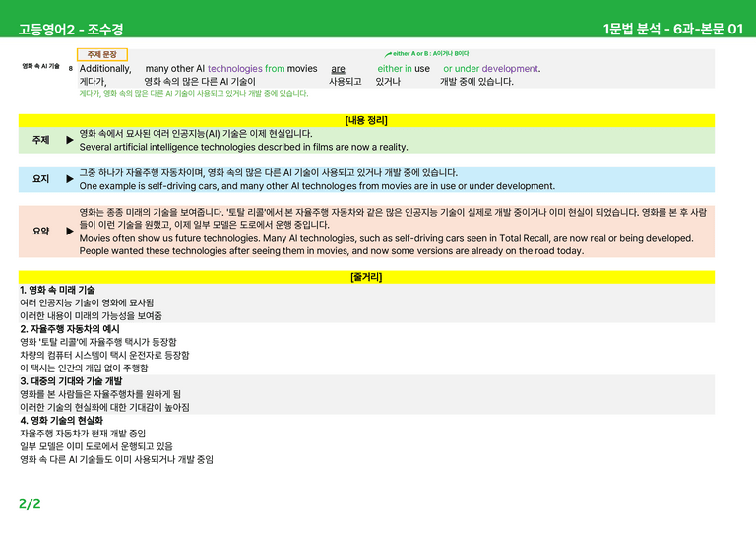This screenshot has height=535, width=756.
Task: Click the line '영화 속 다른 AI 기술들도 이미 사용되거나 개발 중임'
Action: (117, 459)
